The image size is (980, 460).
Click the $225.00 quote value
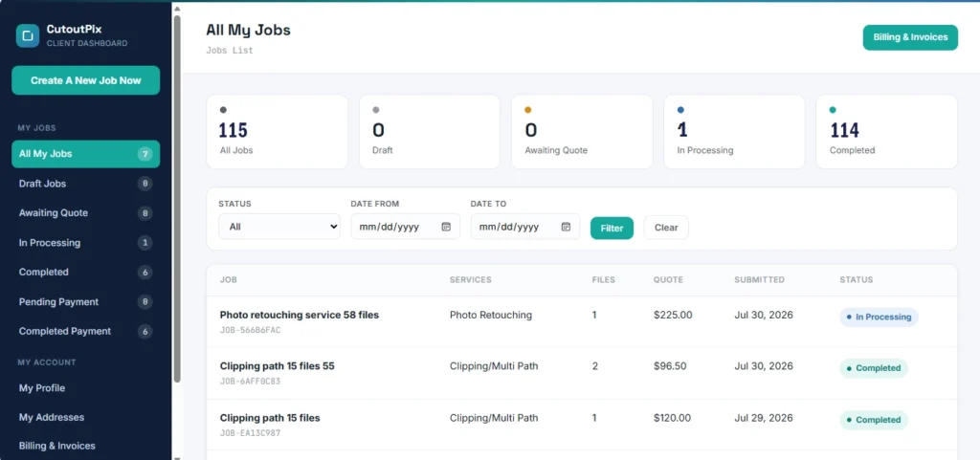pos(673,316)
